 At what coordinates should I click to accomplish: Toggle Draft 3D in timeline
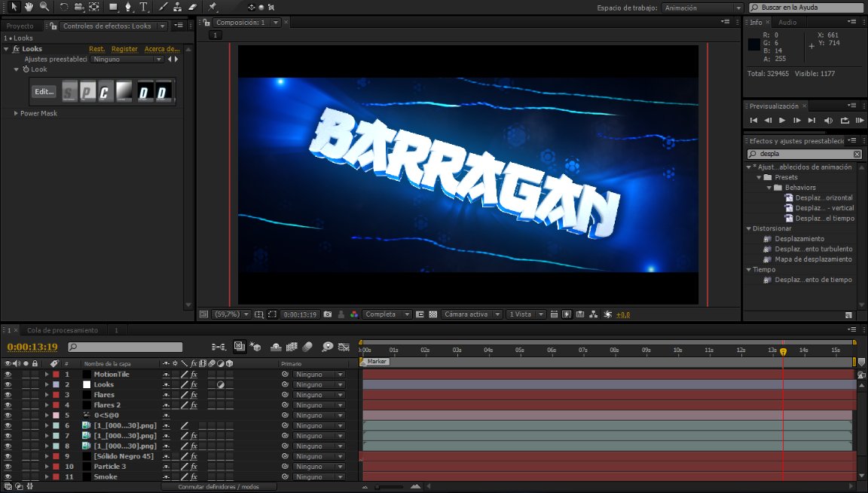[x=255, y=347]
